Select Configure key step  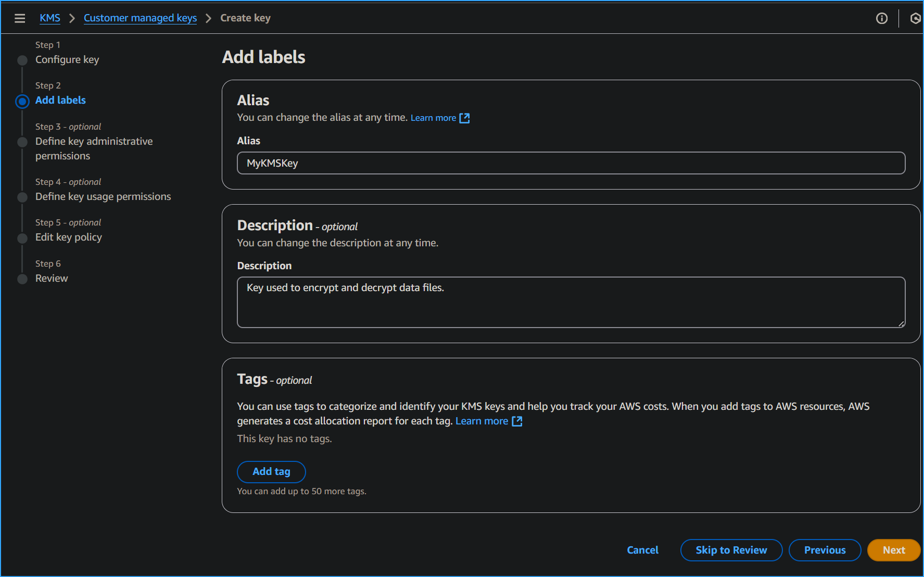67,60
